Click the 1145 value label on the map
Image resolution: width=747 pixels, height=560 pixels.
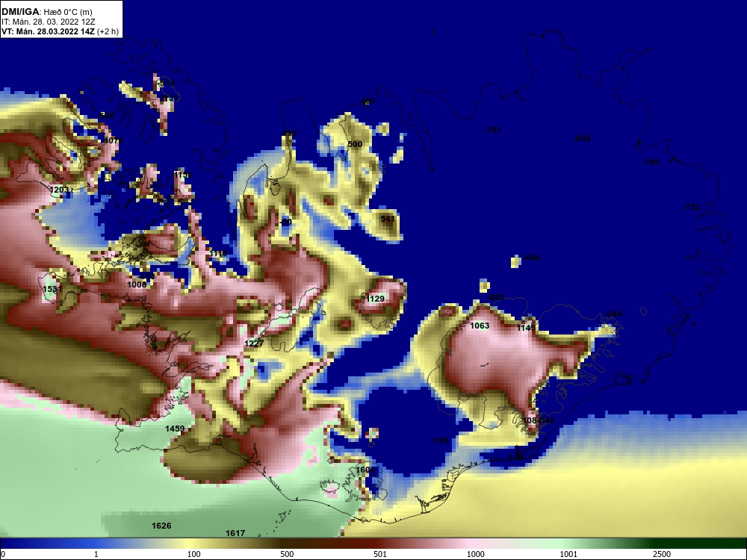tap(527, 328)
